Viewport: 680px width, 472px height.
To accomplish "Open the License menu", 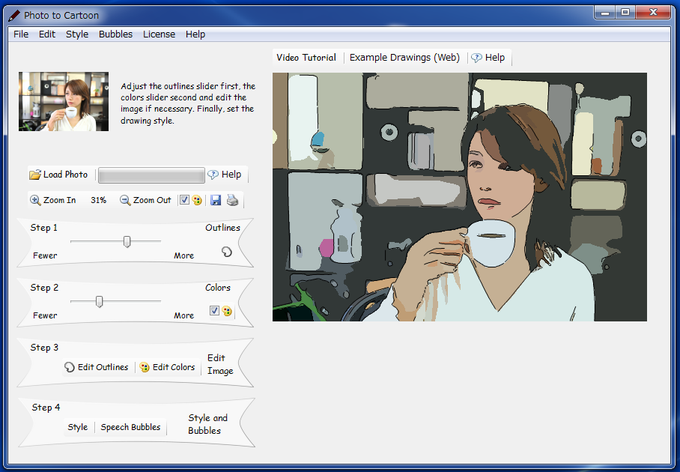I will pyautogui.click(x=159, y=34).
